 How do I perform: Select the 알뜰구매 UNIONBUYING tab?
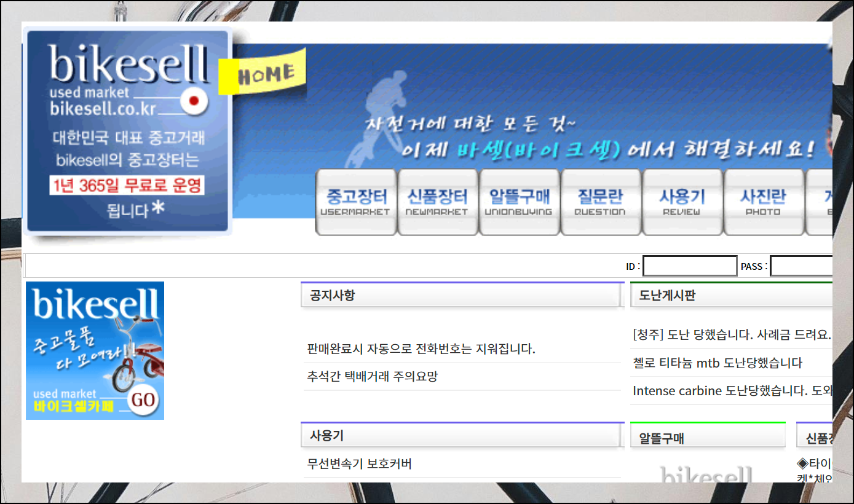[x=519, y=202]
